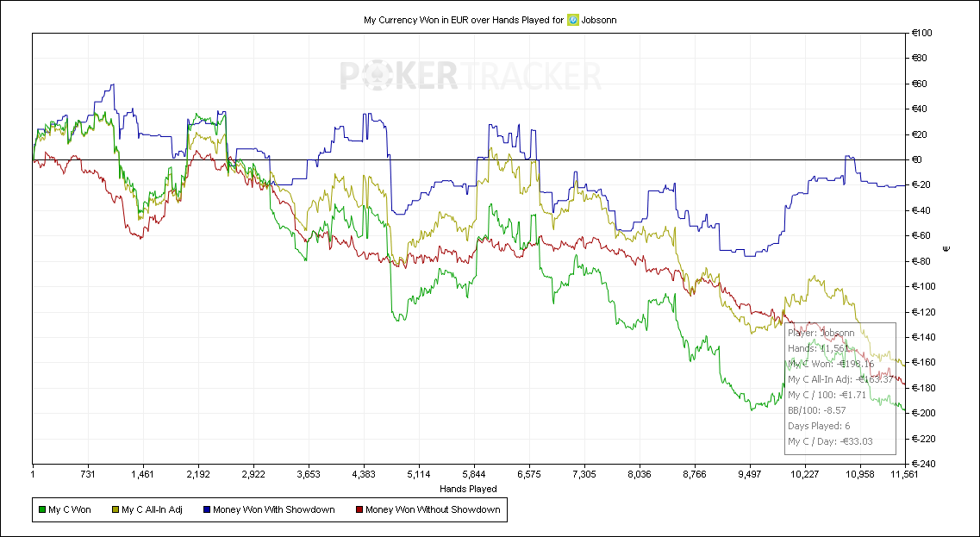Screen dimensions: 980x537
Task: Click the € unit label beside y-axis
Action: (946, 249)
